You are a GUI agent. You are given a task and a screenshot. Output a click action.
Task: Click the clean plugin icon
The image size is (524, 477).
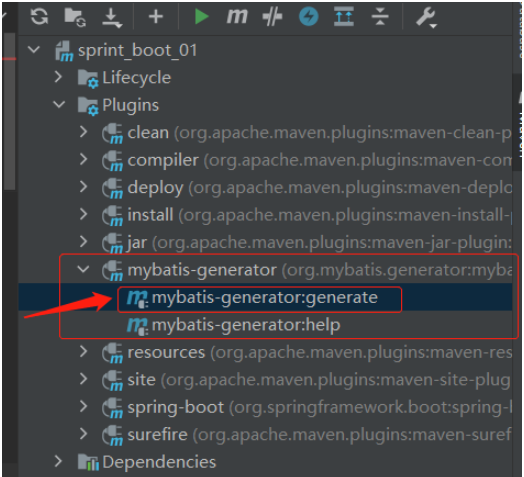112,133
